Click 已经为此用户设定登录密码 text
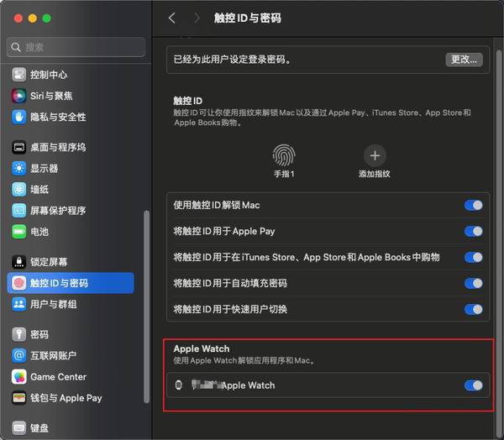The width and height of the screenshot is (504, 440). [232, 60]
